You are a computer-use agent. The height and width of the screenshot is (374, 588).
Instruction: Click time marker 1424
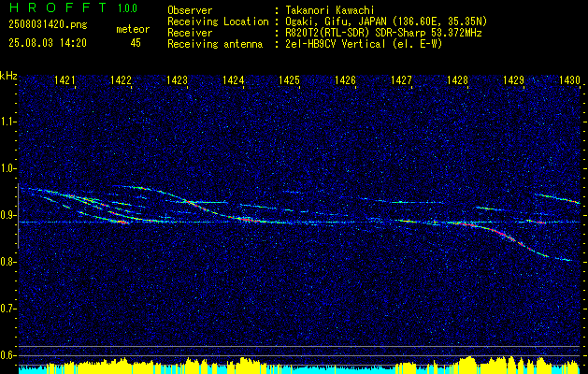click(233, 79)
